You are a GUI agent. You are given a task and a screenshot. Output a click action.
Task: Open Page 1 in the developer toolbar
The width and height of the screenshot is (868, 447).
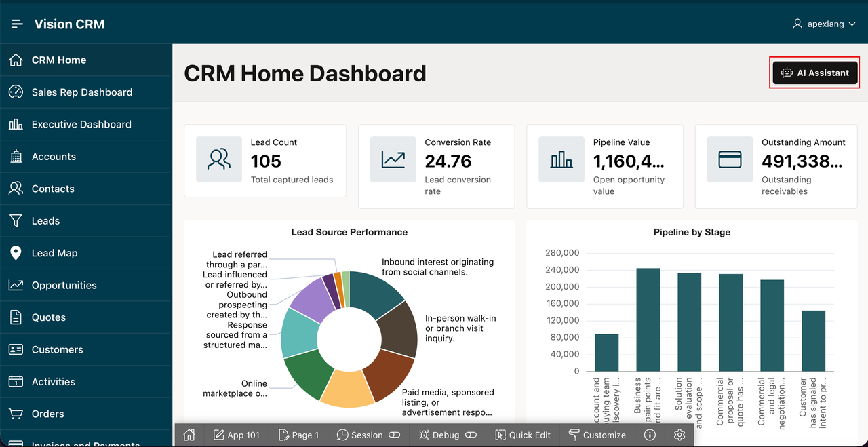click(296, 435)
